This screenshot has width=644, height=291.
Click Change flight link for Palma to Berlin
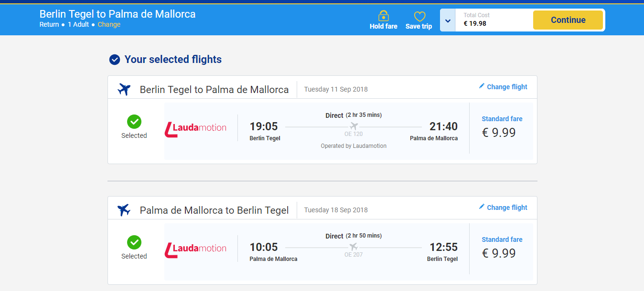[507, 208]
